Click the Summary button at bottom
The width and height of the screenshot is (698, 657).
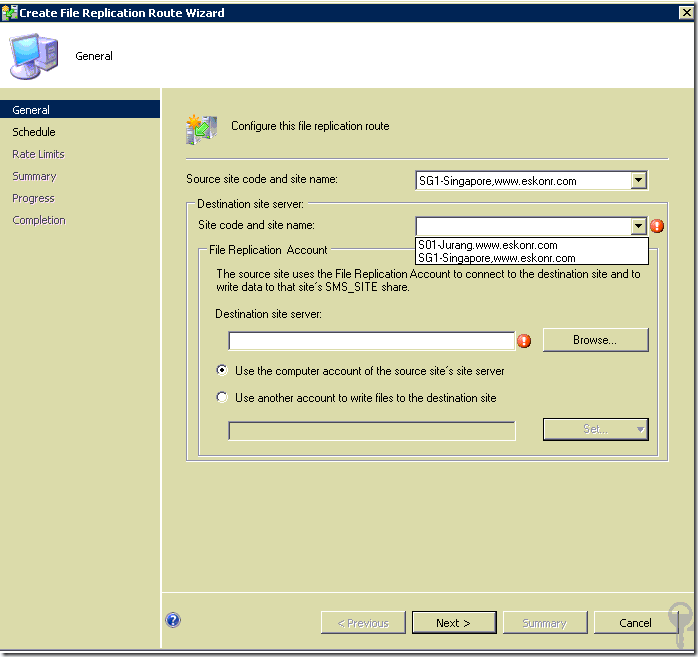point(545,622)
